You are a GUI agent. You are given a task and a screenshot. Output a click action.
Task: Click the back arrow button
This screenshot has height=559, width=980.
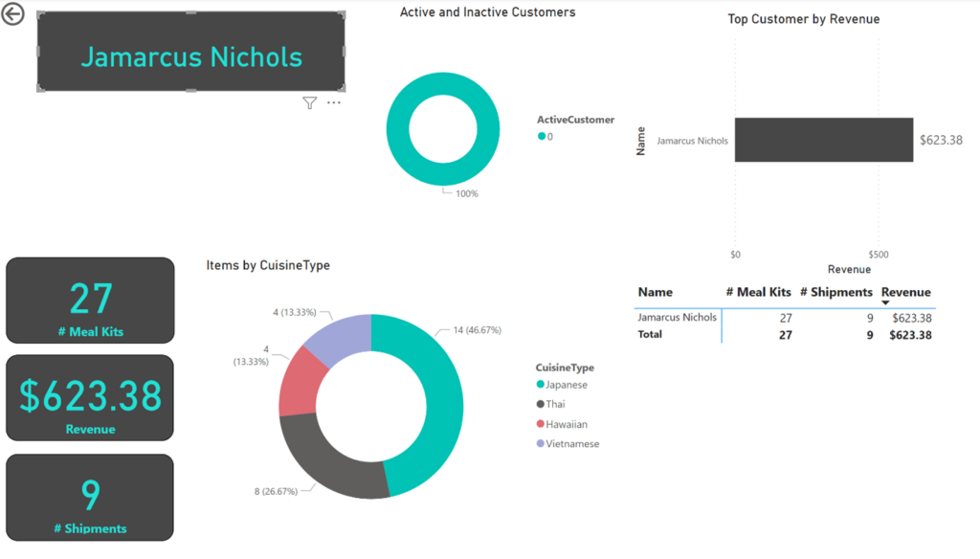tap(13, 14)
